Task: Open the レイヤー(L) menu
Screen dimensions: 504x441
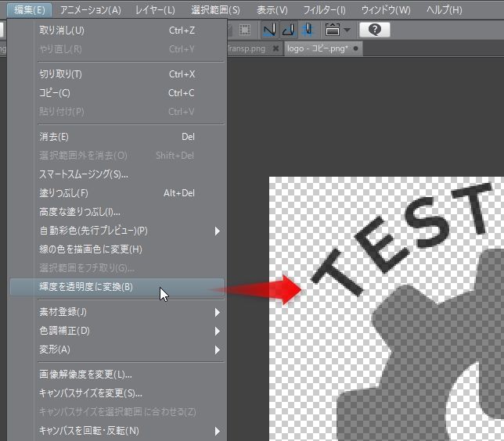Action: pyautogui.click(x=155, y=10)
